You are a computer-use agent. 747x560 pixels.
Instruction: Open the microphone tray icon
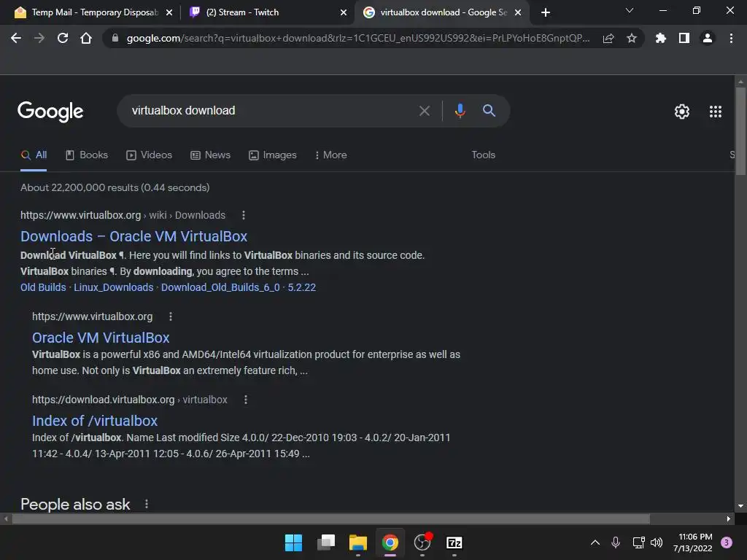point(615,542)
